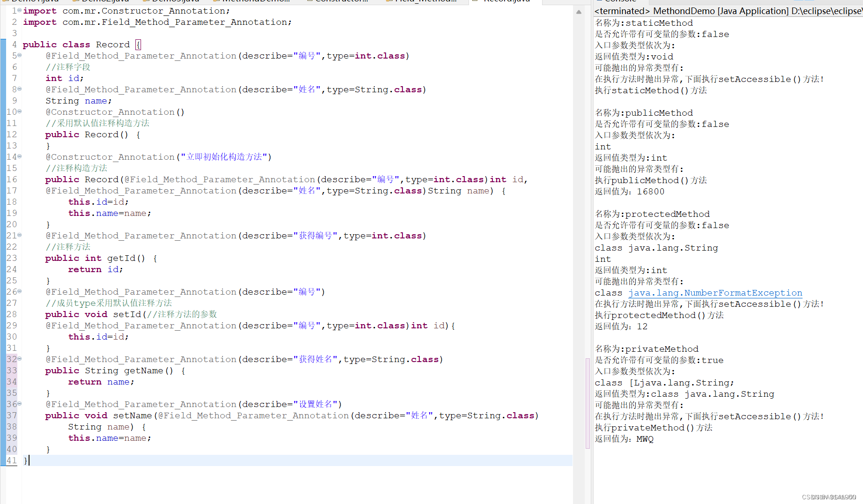Viewport: 863px width, 504px height.
Task: Collapse the setName fold marker at line 36
Action: tap(19, 404)
